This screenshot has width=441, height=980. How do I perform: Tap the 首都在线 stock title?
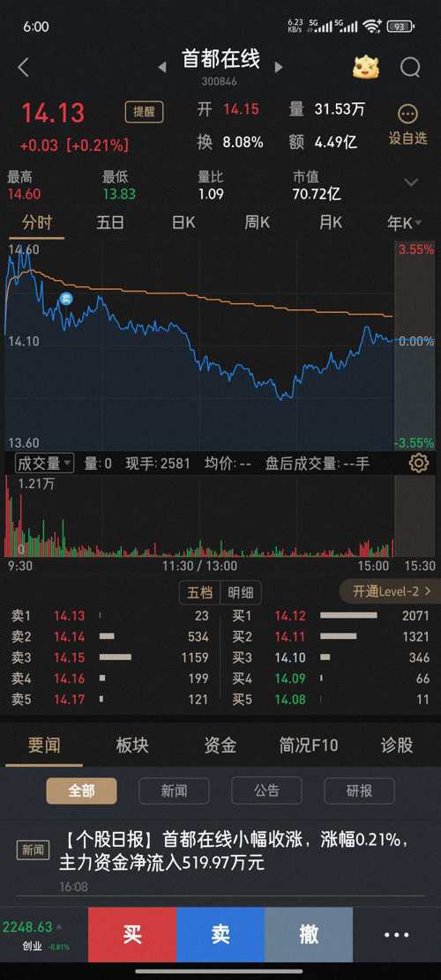[220, 59]
